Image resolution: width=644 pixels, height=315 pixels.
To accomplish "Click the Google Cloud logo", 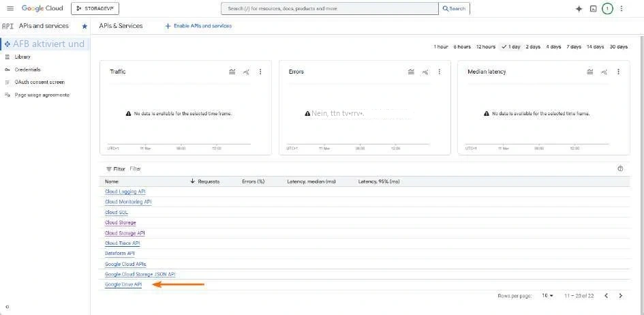I will [42, 9].
